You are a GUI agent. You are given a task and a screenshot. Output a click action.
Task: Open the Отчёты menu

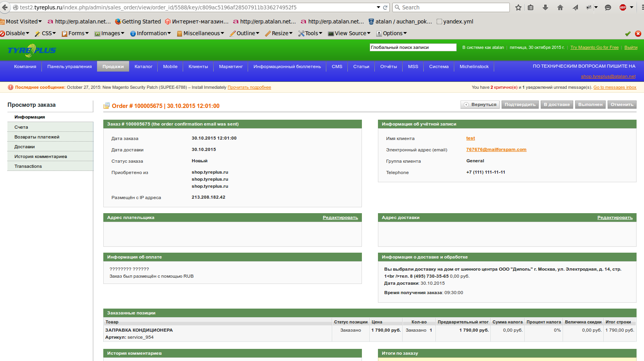click(x=389, y=66)
